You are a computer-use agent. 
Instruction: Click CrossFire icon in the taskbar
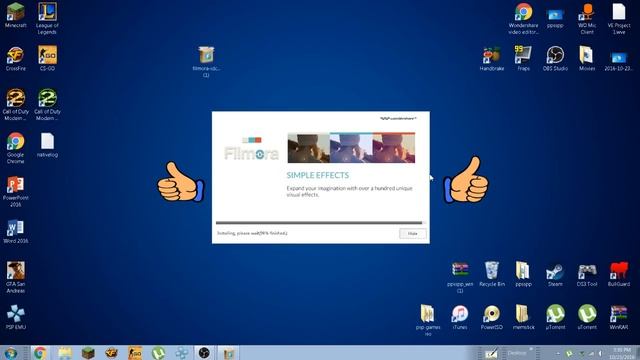[111, 353]
